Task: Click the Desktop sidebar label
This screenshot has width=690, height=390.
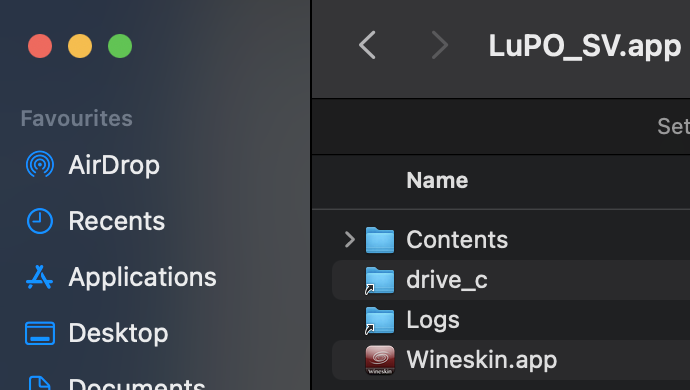Action: tap(118, 333)
